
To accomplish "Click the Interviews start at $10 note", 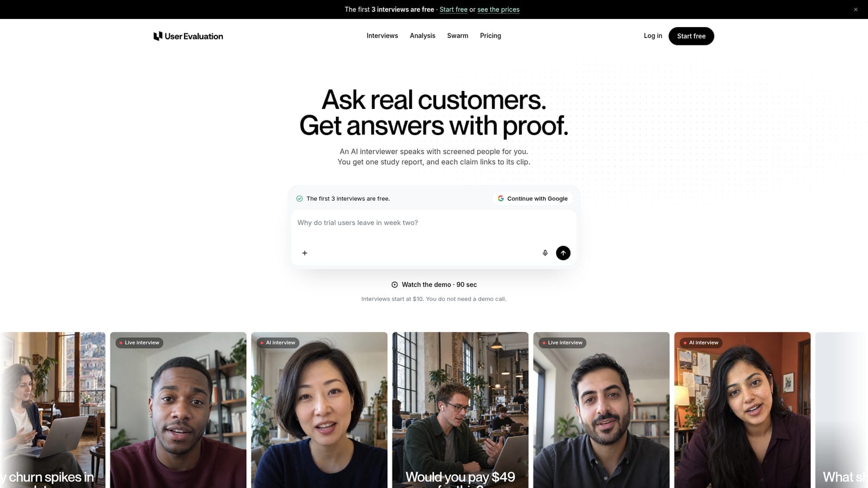I will pos(434,299).
